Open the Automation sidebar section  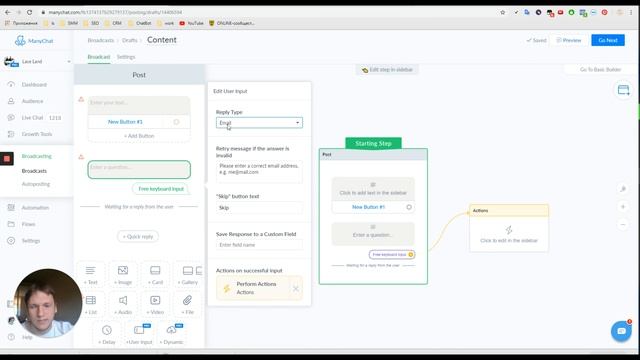pyautogui.click(x=35, y=207)
